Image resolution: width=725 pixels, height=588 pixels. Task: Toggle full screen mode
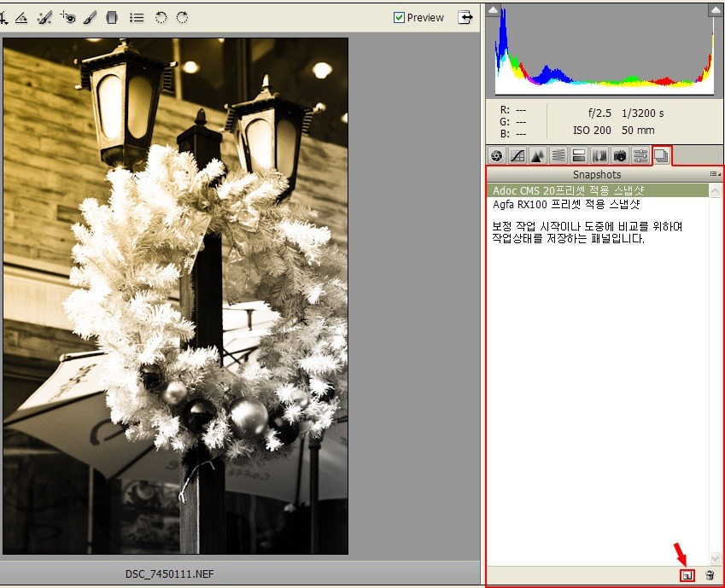tap(465, 17)
